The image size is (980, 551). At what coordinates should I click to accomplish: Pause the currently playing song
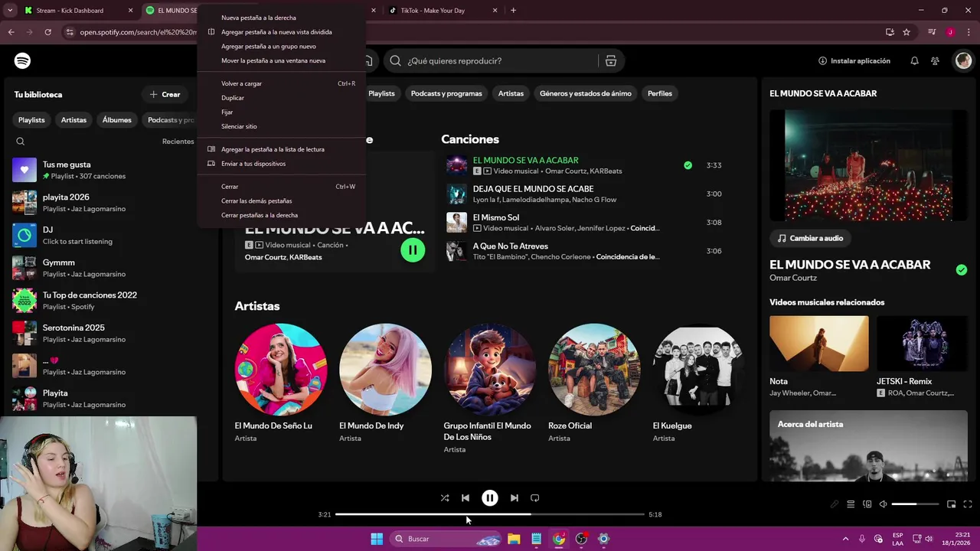(490, 497)
